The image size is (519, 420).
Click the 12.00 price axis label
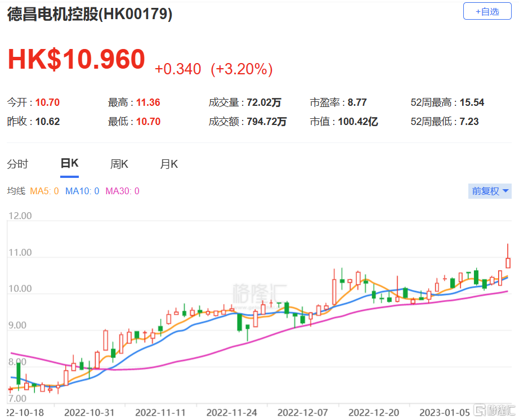coord(20,216)
